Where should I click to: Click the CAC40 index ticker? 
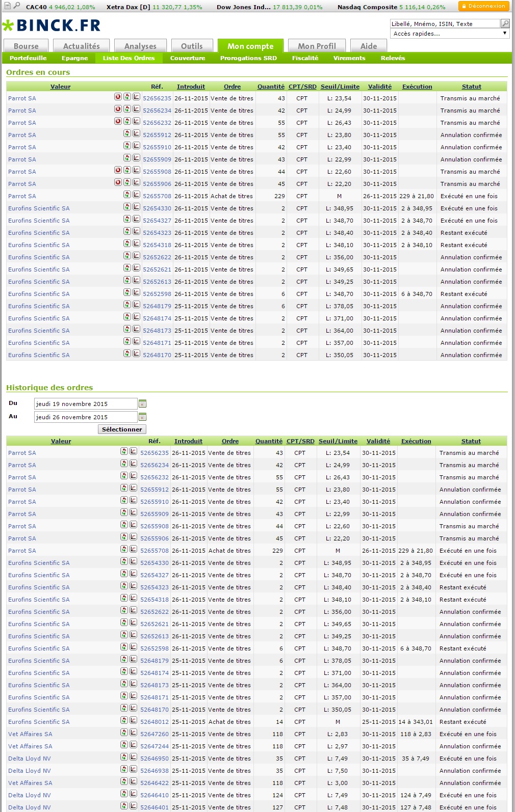point(61,7)
